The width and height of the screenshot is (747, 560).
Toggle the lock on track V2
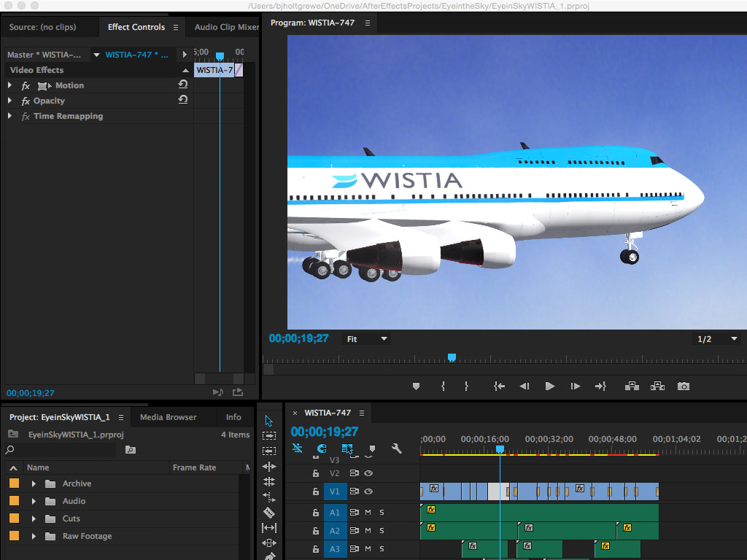point(316,473)
